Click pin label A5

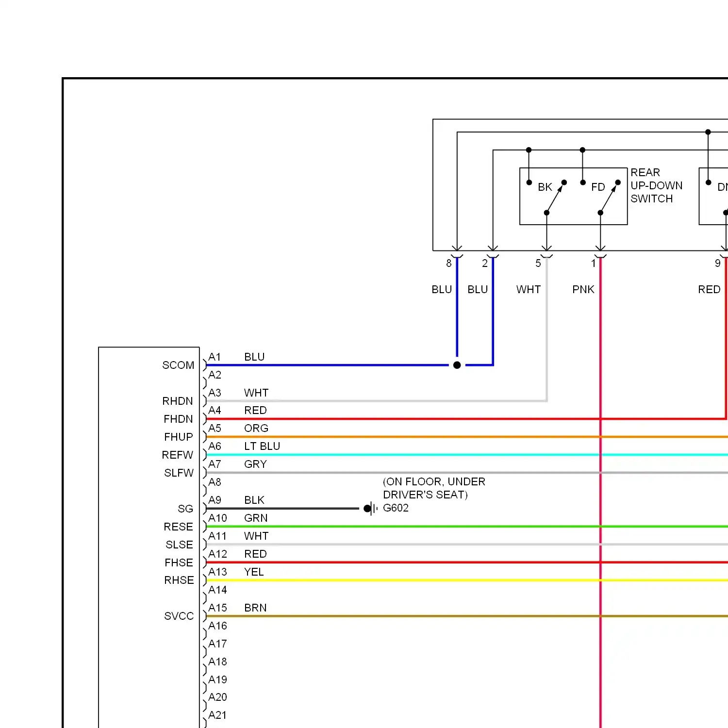click(x=215, y=428)
